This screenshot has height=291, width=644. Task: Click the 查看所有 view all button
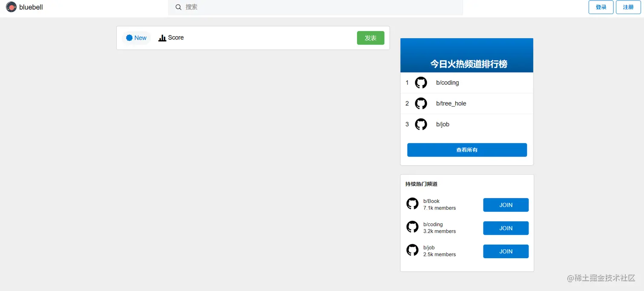tap(467, 150)
